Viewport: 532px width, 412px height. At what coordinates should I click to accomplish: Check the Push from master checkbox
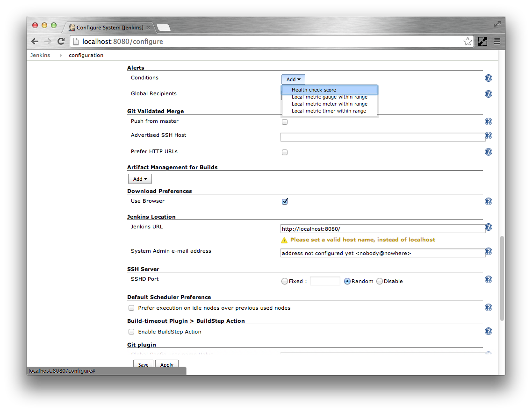click(x=285, y=122)
